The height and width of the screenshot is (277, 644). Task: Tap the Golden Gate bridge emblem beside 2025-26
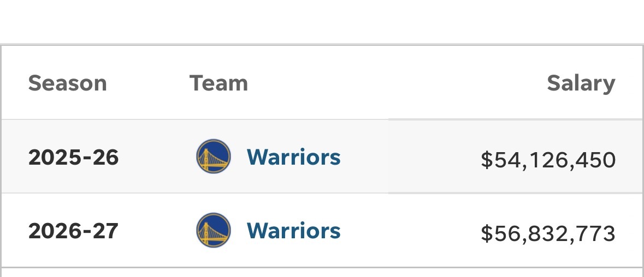213,156
